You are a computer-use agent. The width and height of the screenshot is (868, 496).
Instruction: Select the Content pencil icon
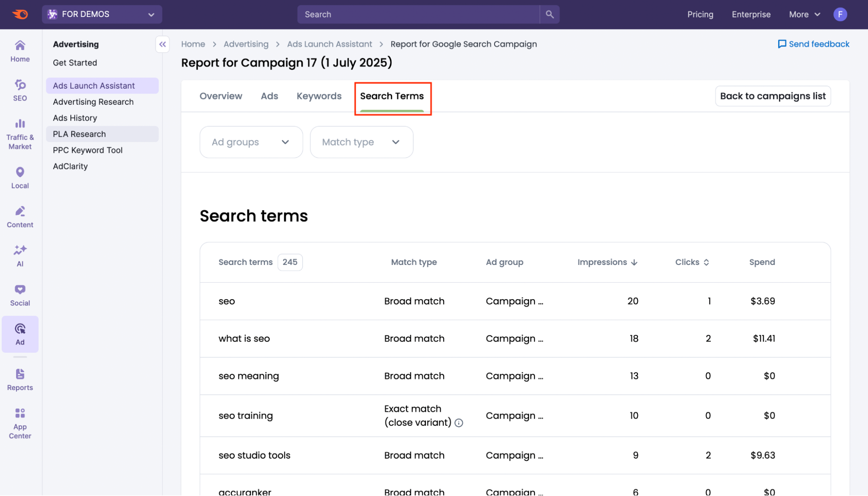click(20, 216)
